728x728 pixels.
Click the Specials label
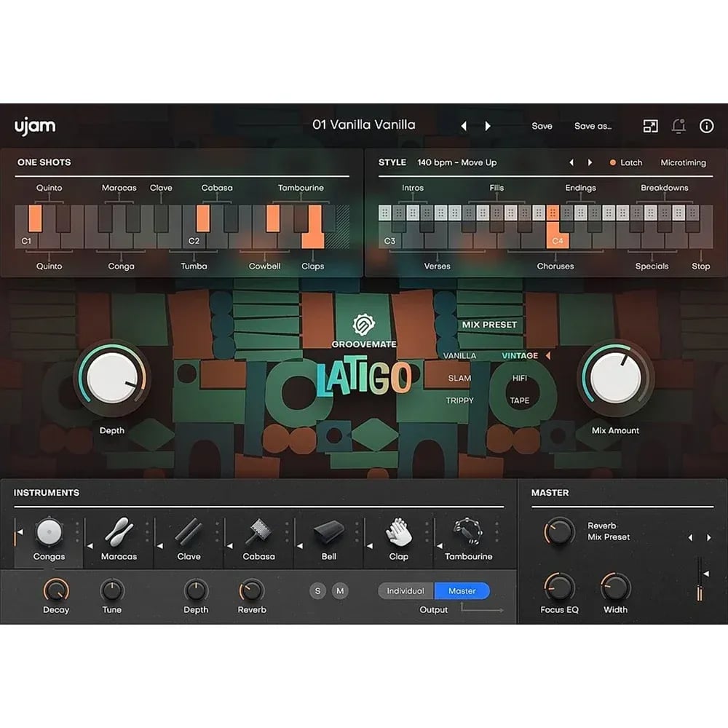click(652, 266)
